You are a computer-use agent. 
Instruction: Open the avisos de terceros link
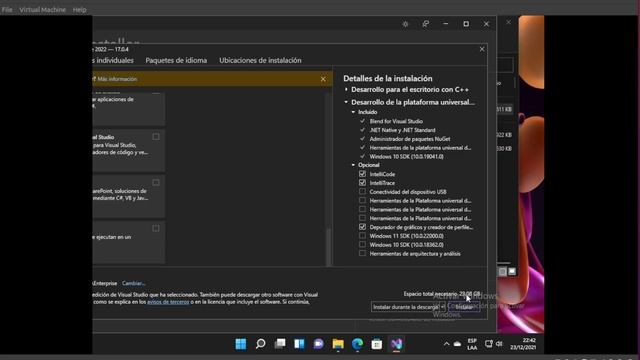168,302
